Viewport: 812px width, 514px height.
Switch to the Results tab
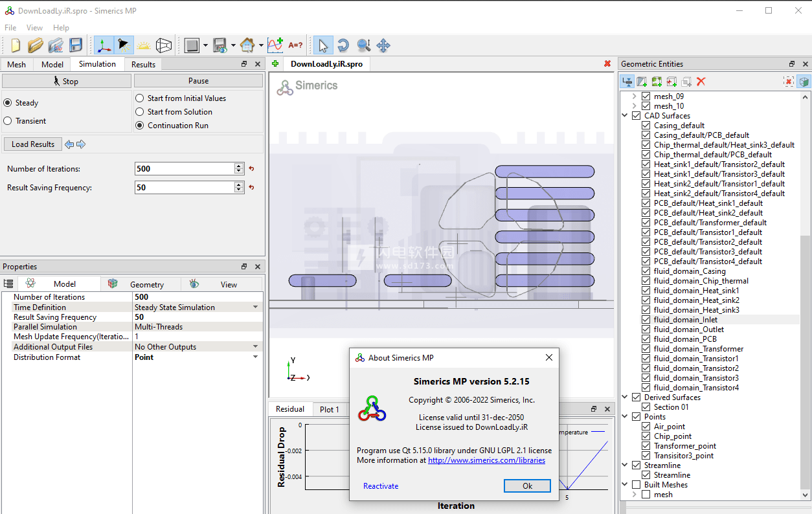[x=143, y=64]
